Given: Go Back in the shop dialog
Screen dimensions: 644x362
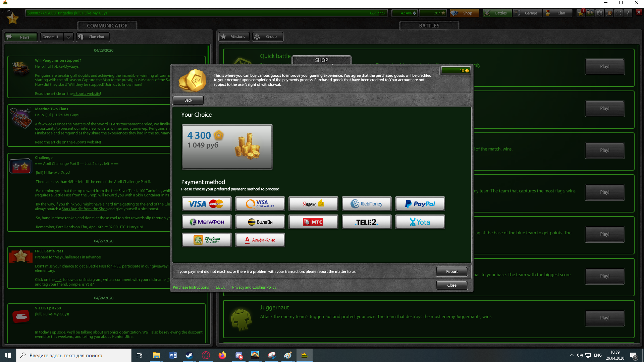Looking at the screenshot, I should [x=188, y=100].
